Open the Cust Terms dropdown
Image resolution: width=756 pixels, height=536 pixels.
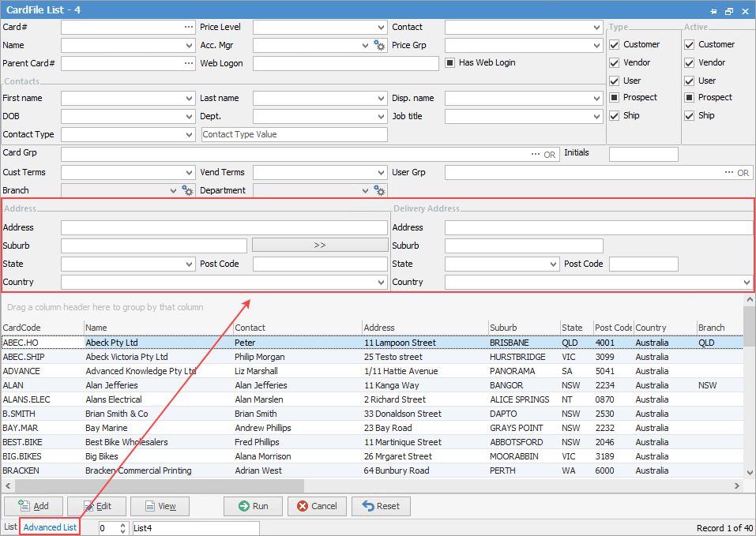pyautogui.click(x=189, y=172)
